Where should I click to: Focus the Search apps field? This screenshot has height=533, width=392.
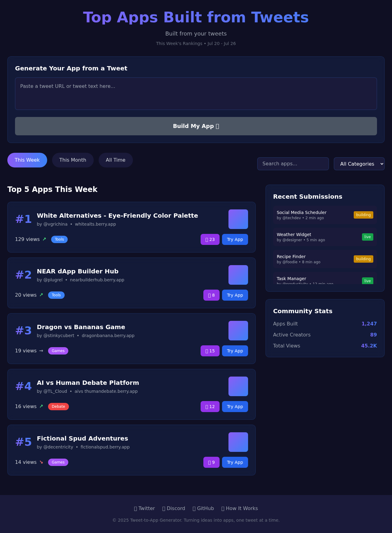[x=293, y=164]
